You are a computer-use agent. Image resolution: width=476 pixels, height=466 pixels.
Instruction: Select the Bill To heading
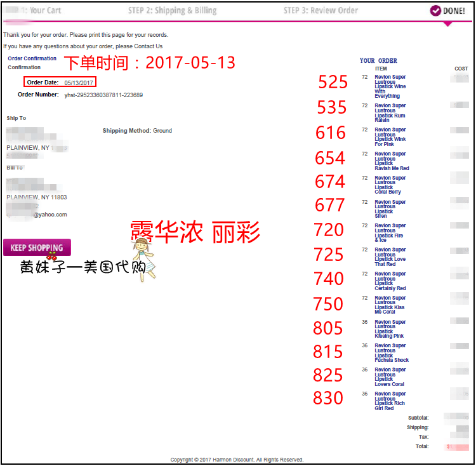tap(15, 168)
